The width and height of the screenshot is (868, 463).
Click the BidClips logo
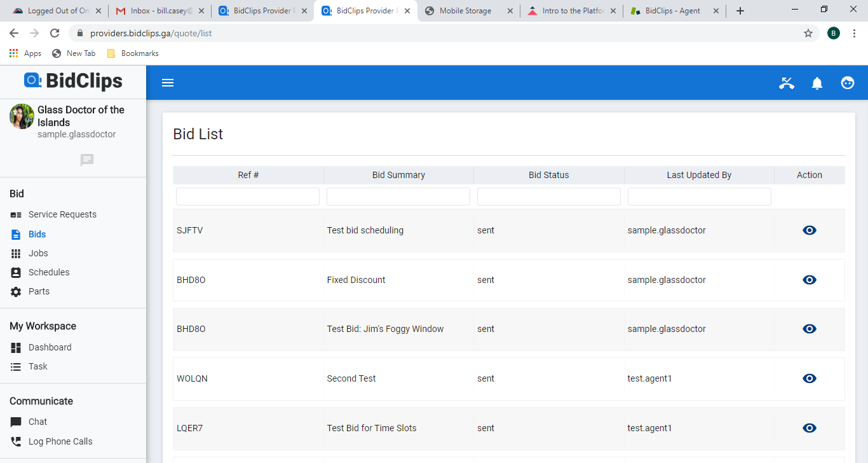[73, 81]
